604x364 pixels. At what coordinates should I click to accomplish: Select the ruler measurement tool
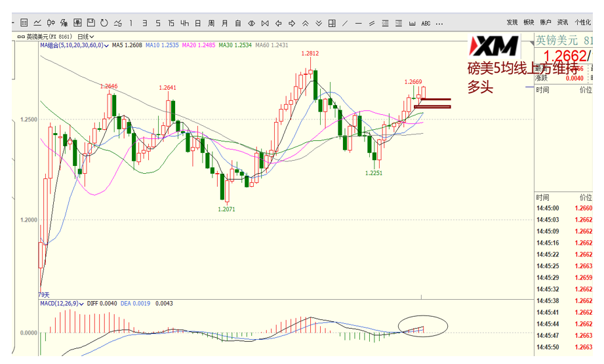click(x=412, y=23)
